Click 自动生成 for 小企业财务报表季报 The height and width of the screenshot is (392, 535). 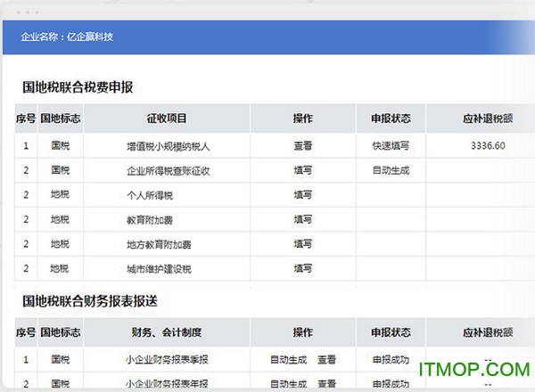(287, 360)
